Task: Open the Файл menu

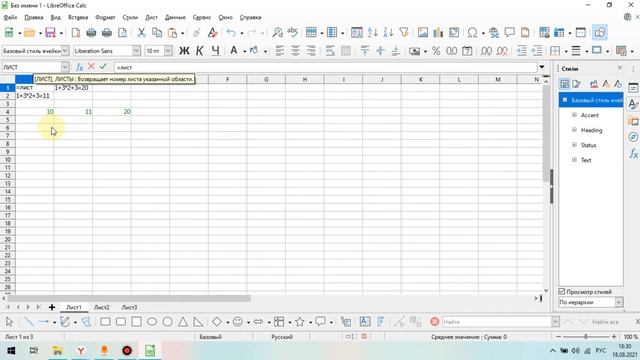Action: (x=10, y=18)
